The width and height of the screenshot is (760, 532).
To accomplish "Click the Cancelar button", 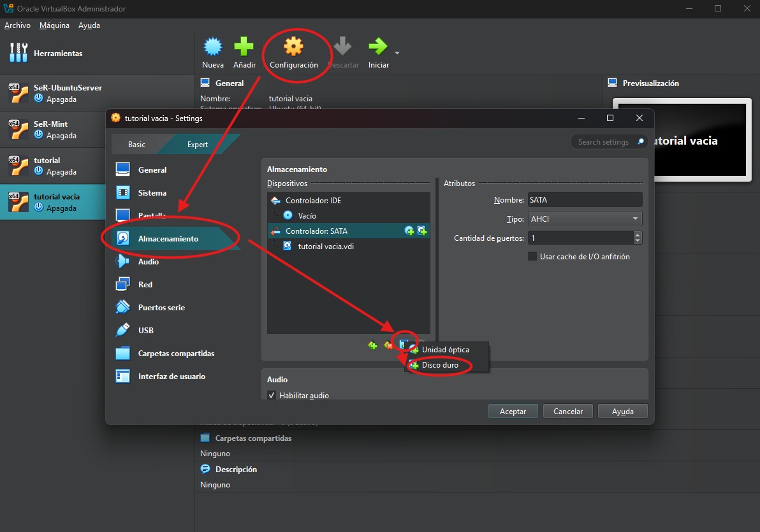I will (x=568, y=412).
